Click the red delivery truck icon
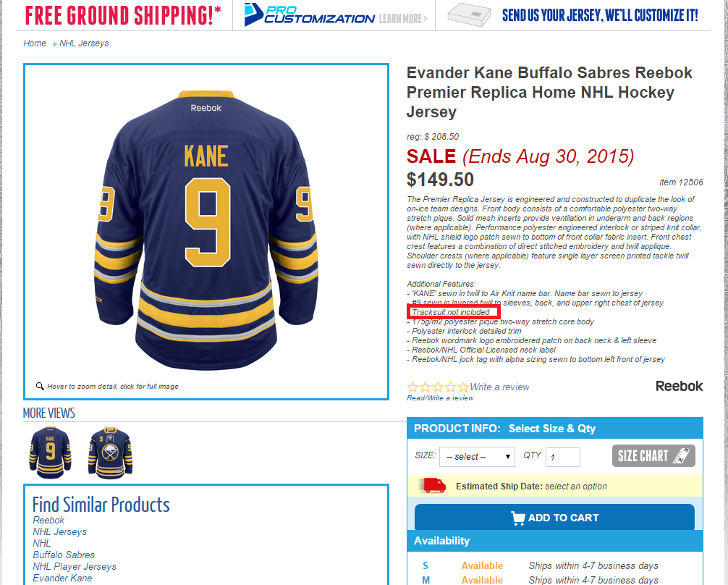The width and height of the screenshot is (728, 585). coord(432,486)
